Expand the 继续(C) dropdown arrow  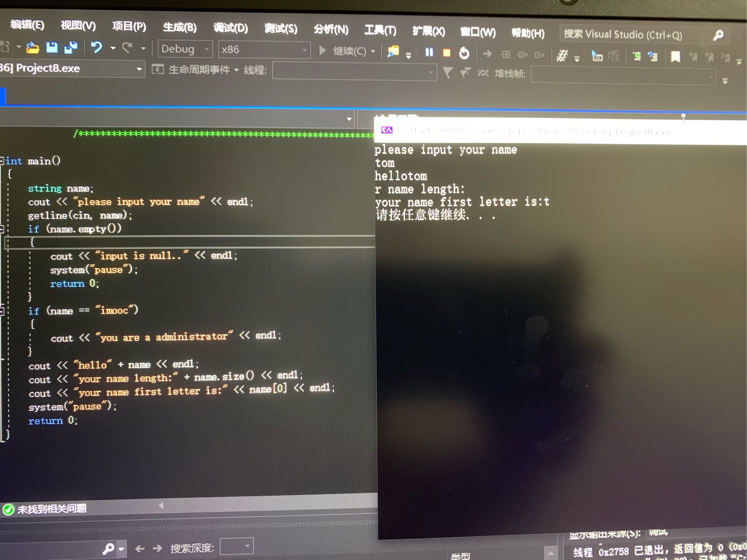click(373, 52)
